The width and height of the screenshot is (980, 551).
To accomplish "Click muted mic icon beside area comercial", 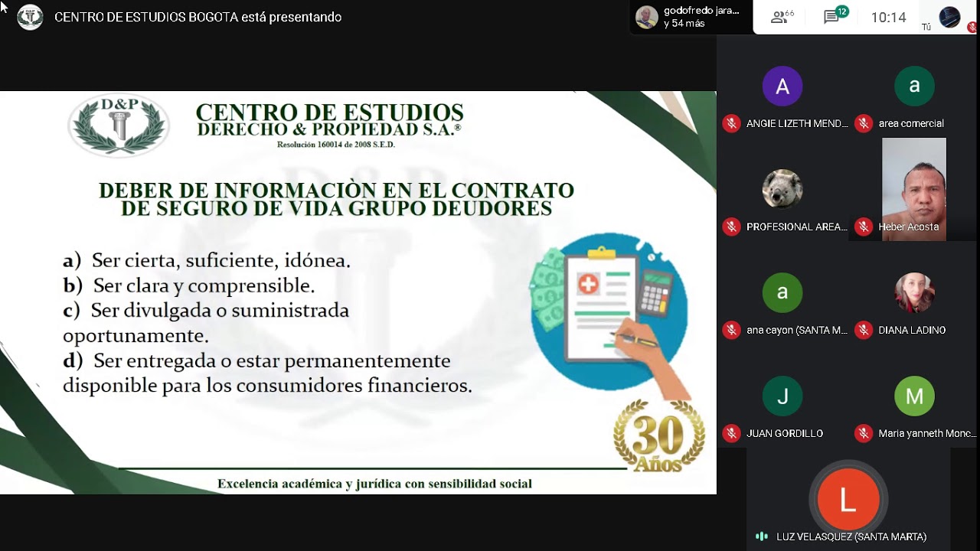I will [x=864, y=123].
